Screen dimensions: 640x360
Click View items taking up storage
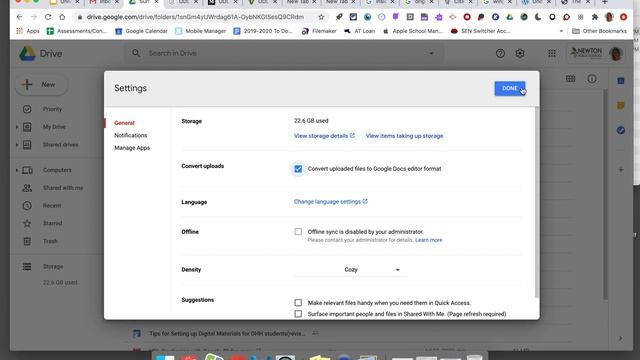pos(404,136)
